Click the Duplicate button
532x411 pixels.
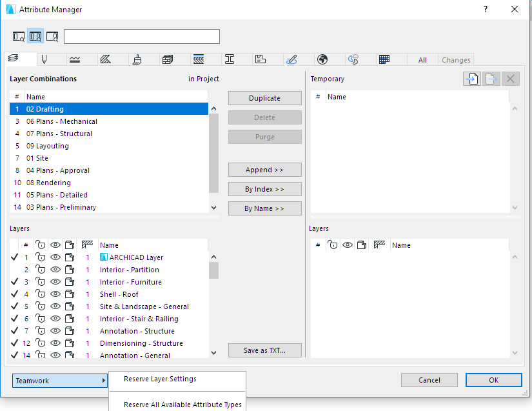tap(264, 98)
